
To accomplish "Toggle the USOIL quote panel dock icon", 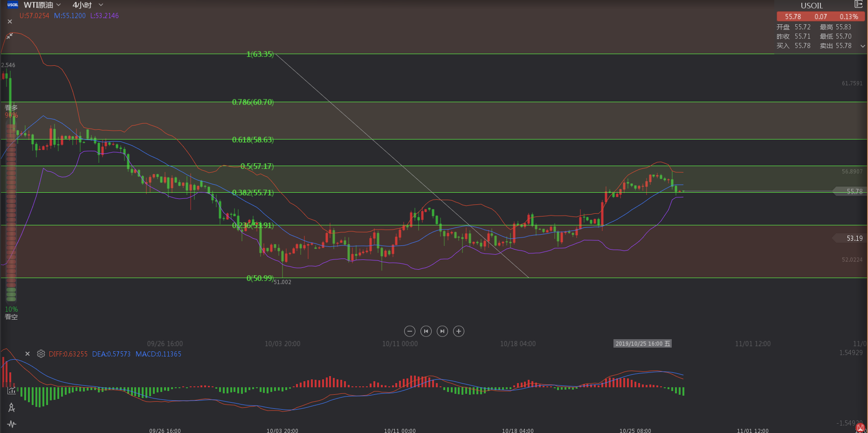I will [x=858, y=5].
